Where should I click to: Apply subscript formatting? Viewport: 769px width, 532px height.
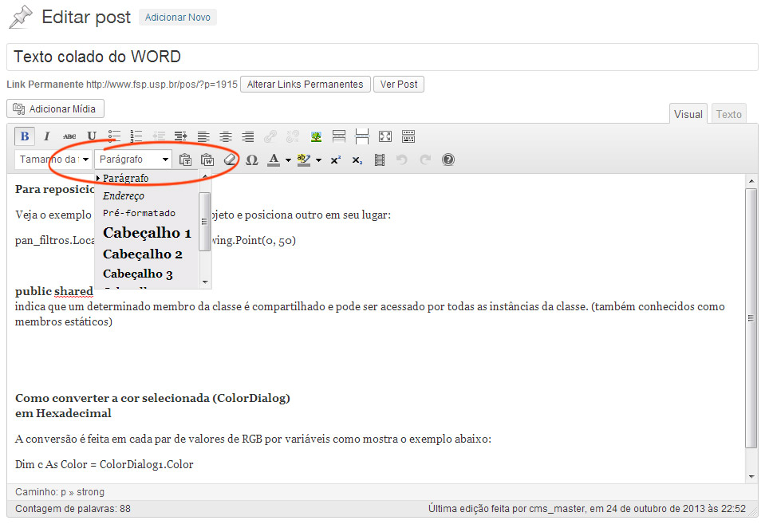pyautogui.click(x=357, y=160)
